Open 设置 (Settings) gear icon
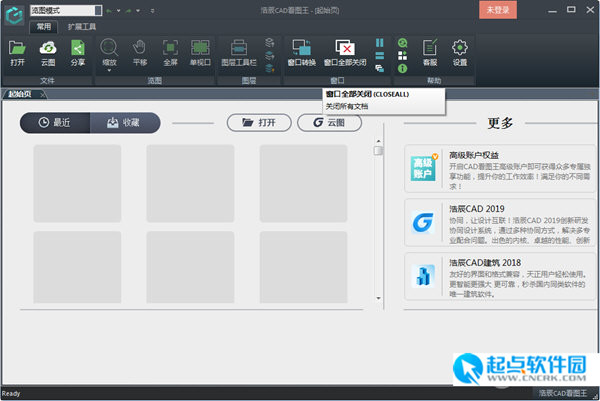The image size is (600, 401). coord(460,52)
